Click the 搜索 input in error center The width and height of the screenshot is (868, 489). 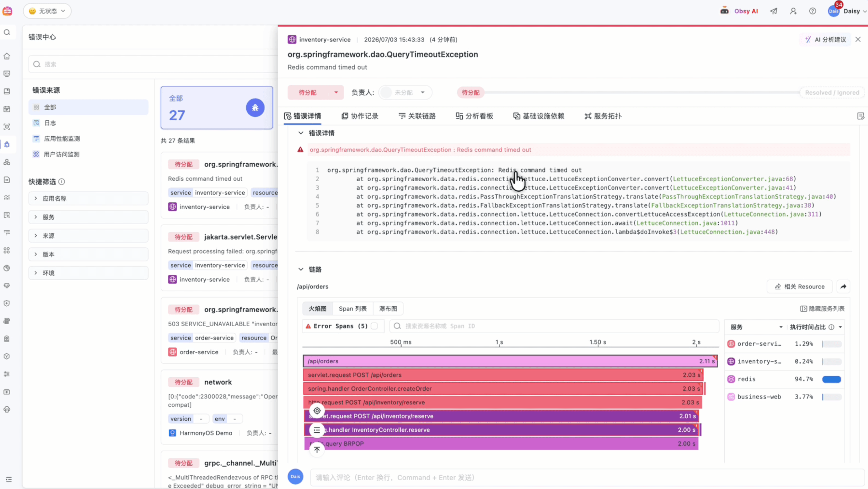153,64
